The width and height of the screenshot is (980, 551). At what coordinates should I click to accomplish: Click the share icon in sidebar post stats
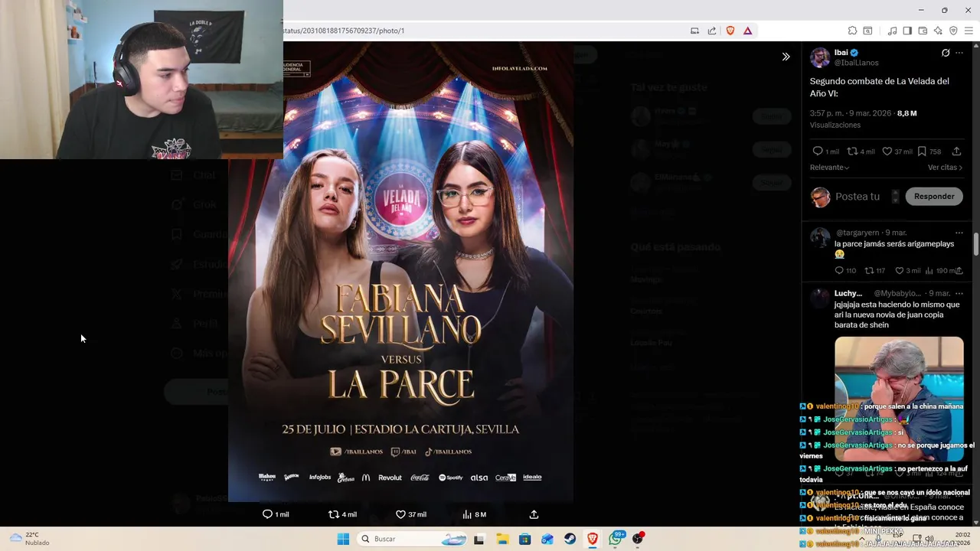956,152
